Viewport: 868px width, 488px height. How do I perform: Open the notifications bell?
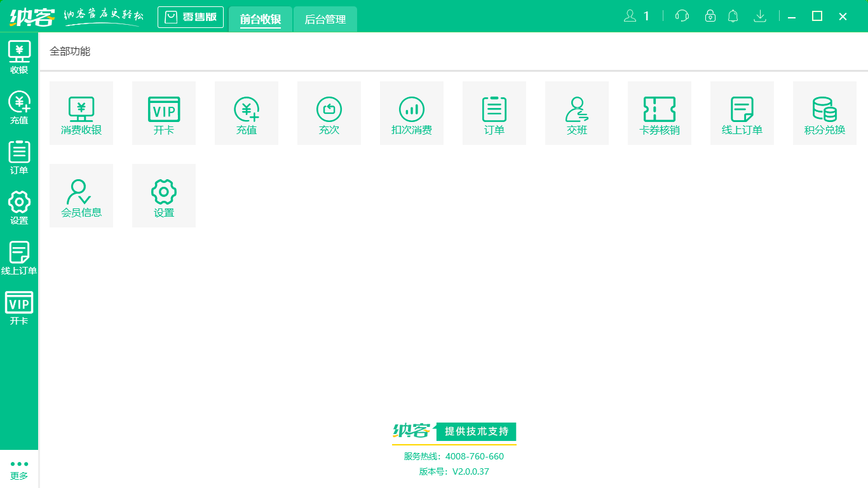coord(733,17)
